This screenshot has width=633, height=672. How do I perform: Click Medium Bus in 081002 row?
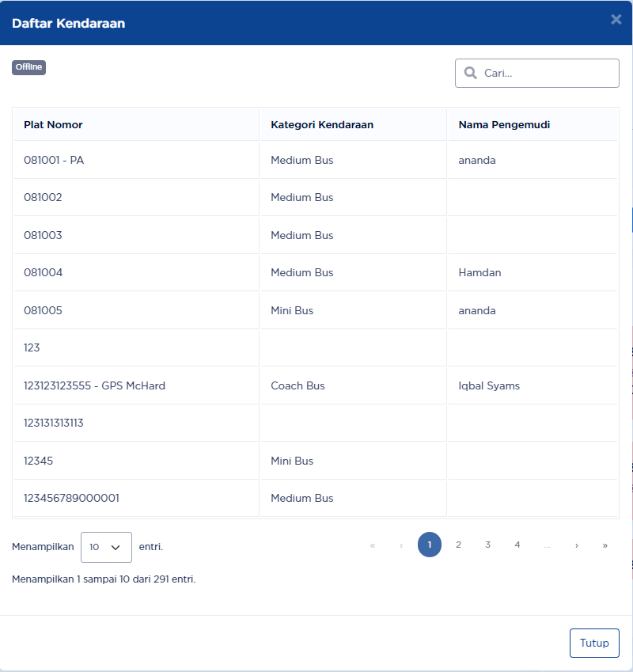click(302, 198)
